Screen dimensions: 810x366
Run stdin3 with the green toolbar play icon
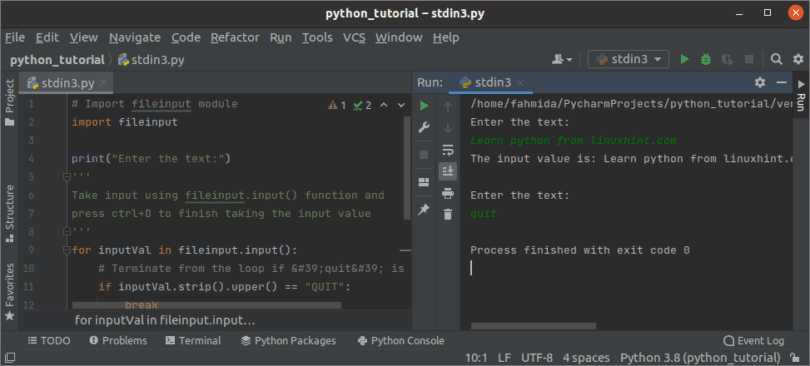[684, 59]
